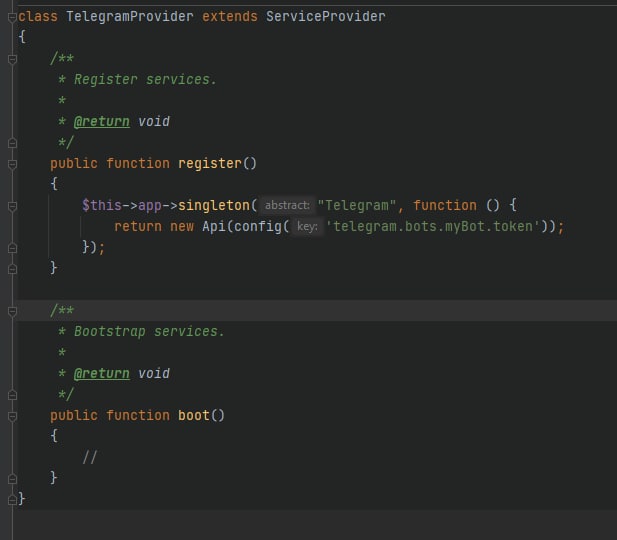Screen dimensions: 617x540
Task: Collapse the TelegramProvider class fold marker
Action: tap(12, 17)
